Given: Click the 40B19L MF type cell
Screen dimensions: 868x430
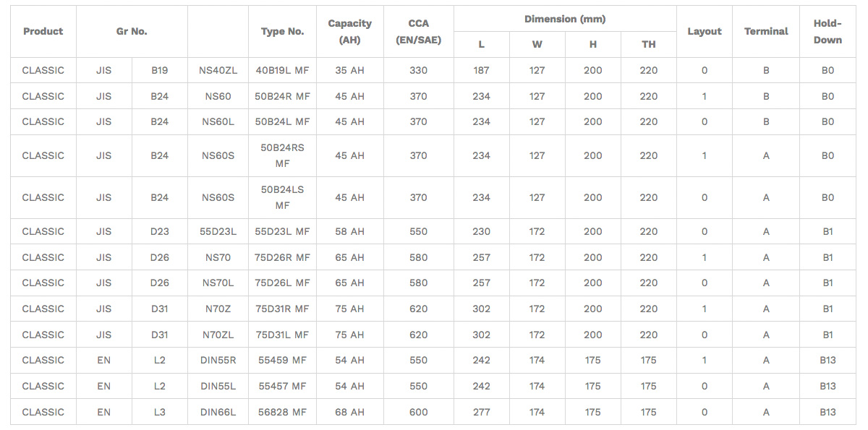Looking at the screenshot, I should tap(282, 70).
